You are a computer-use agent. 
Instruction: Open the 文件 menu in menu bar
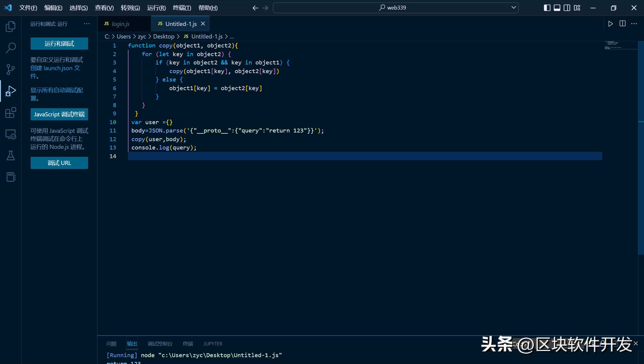pos(28,7)
